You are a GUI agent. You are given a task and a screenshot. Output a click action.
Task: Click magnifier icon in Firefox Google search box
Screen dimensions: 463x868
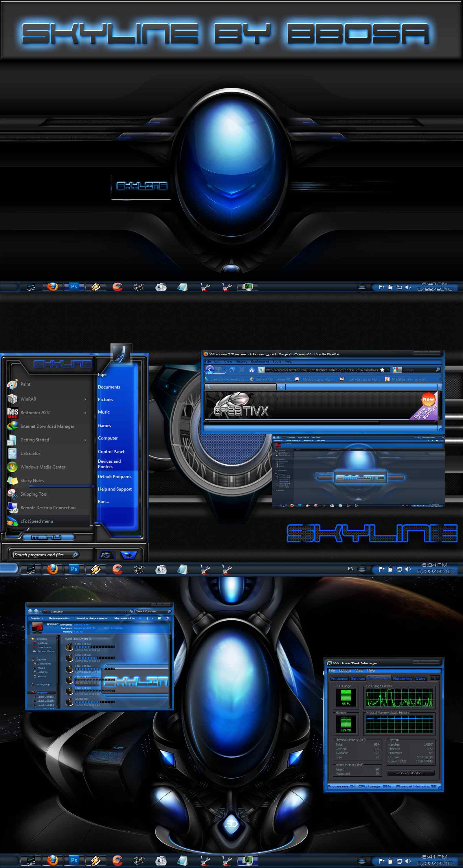tap(437, 370)
